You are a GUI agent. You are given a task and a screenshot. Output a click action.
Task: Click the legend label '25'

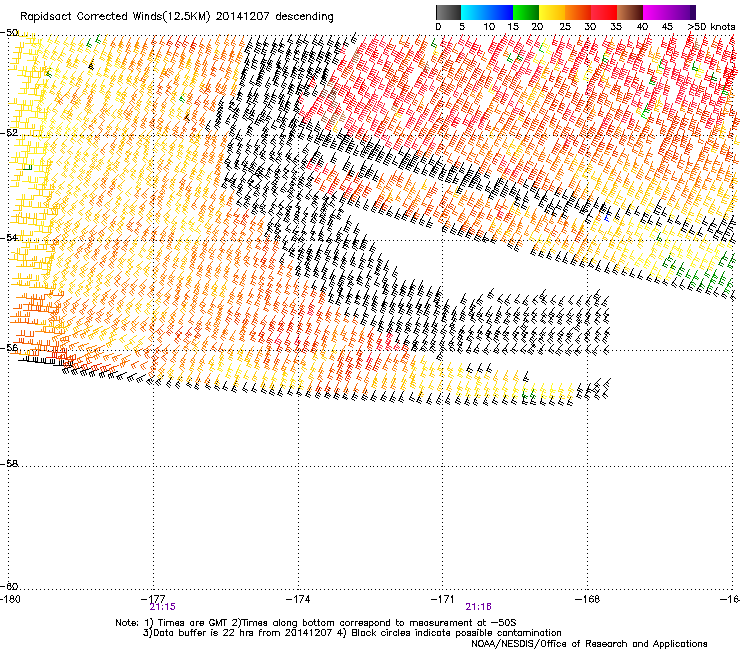point(565,27)
